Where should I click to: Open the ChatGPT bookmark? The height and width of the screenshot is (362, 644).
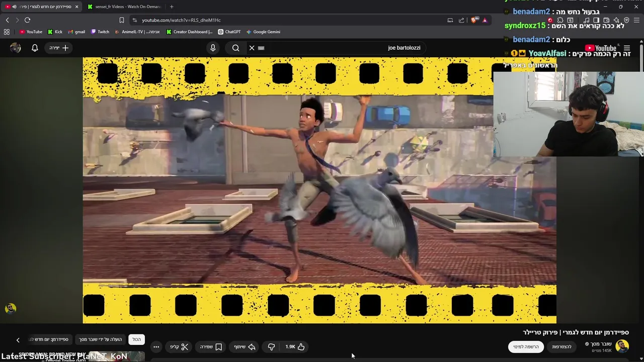click(x=229, y=32)
